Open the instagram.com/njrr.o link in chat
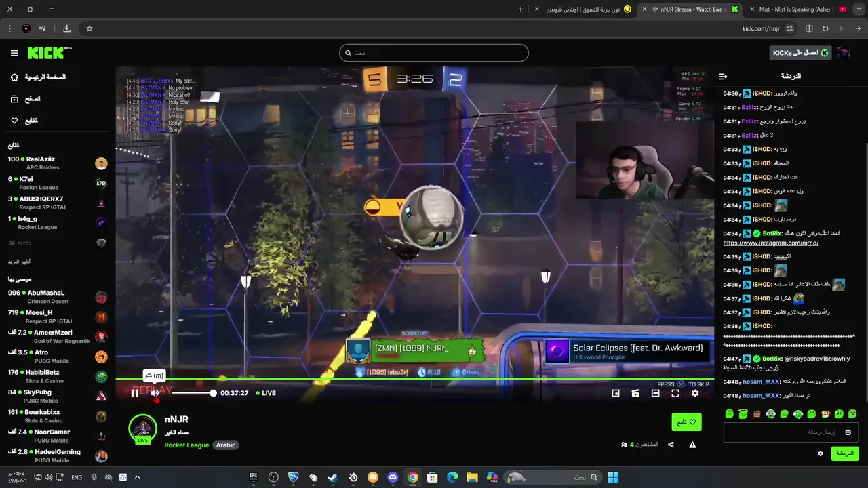Screen dimensions: 868x488 [x=771, y=243]
